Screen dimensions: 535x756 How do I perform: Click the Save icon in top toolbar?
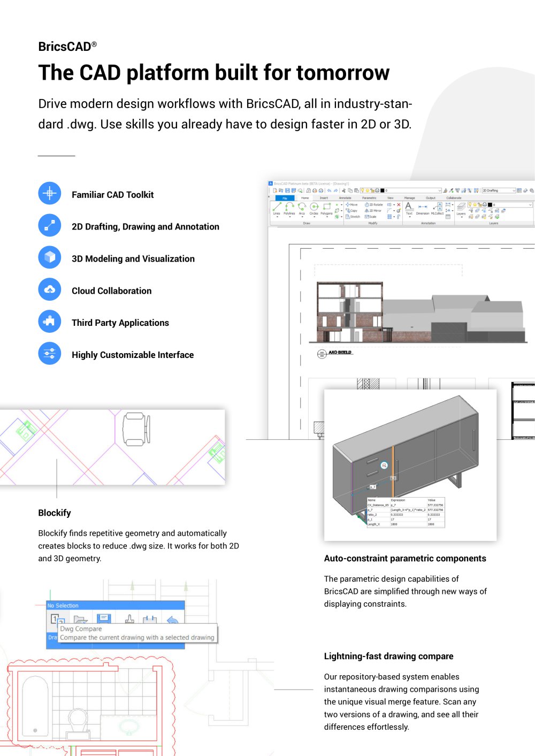point(287,190)
